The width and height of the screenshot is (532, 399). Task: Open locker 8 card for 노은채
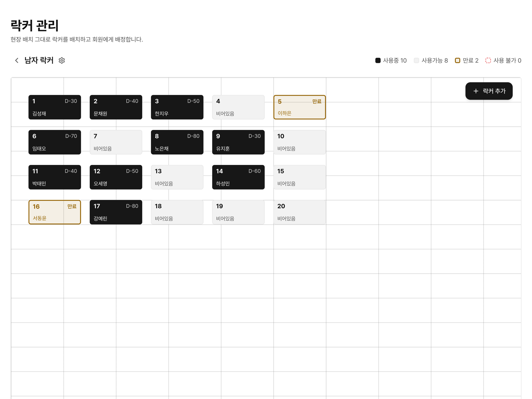coord(177,142)
